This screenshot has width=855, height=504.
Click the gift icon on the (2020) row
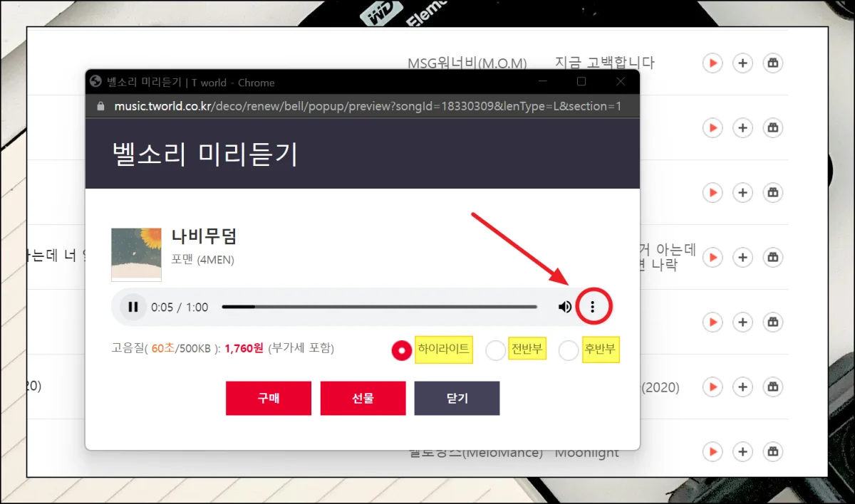coord(773,387)
